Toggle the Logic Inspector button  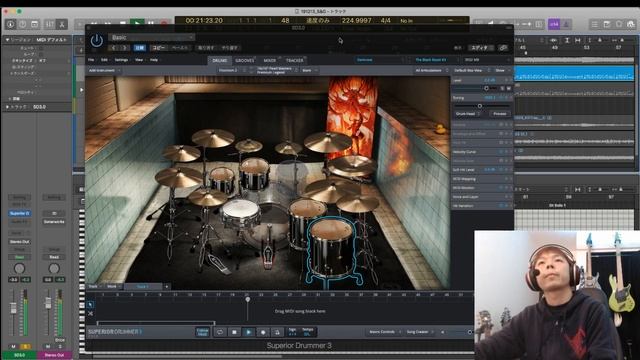pyautogui.click(x=10, y=24)
